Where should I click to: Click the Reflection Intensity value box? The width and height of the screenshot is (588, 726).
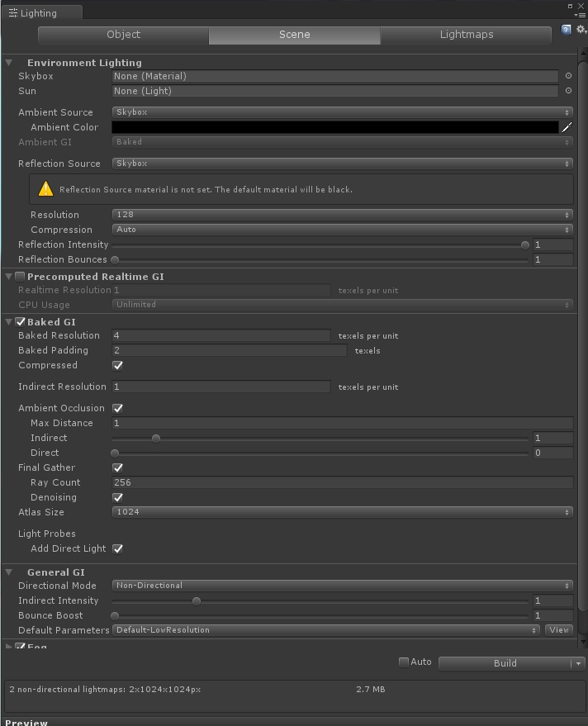(552, 244)
